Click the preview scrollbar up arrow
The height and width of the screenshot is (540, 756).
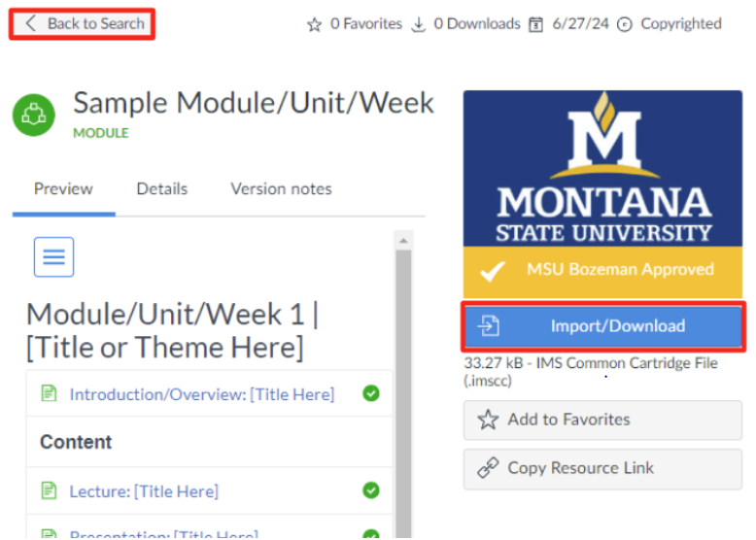pos(403,239)
